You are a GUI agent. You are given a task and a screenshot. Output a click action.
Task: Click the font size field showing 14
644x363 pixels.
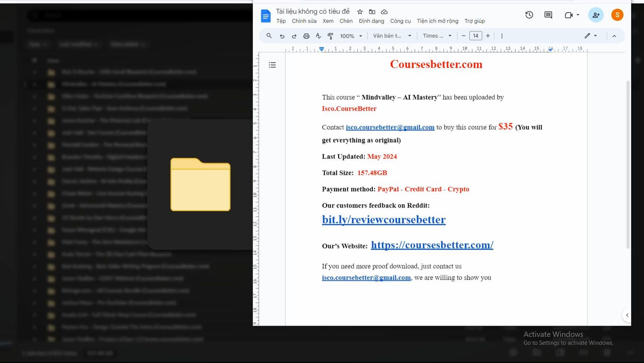coord(475,36)
